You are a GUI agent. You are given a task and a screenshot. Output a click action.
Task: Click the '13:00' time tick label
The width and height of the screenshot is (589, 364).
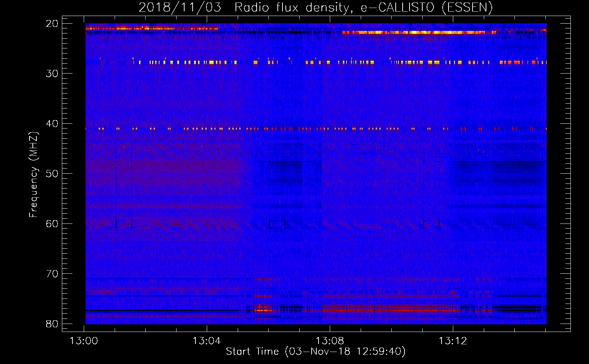click(x=84, y=341)
